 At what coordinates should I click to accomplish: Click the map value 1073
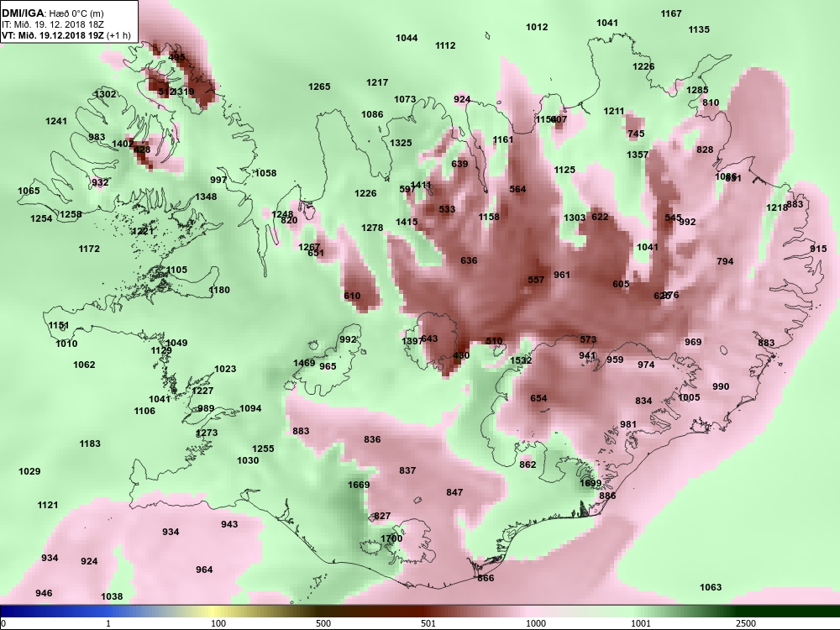[x=405, y=99]
